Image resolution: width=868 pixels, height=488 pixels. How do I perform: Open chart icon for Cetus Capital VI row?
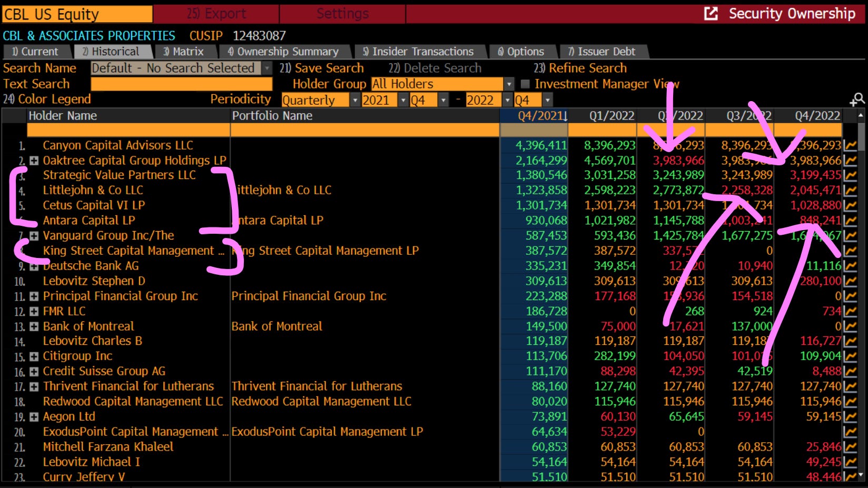850,206
